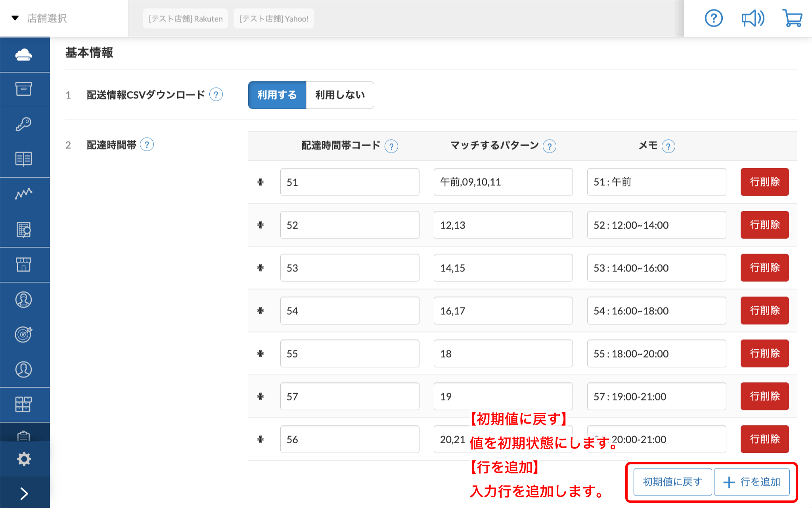Select 利用する toggle option

(277, 95)
